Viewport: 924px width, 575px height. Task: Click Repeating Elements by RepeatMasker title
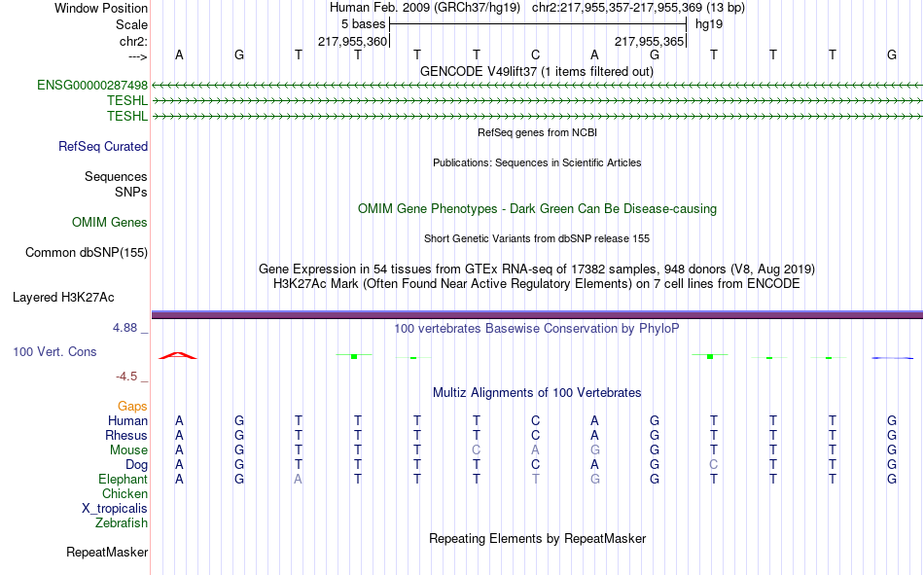point(538,538)
